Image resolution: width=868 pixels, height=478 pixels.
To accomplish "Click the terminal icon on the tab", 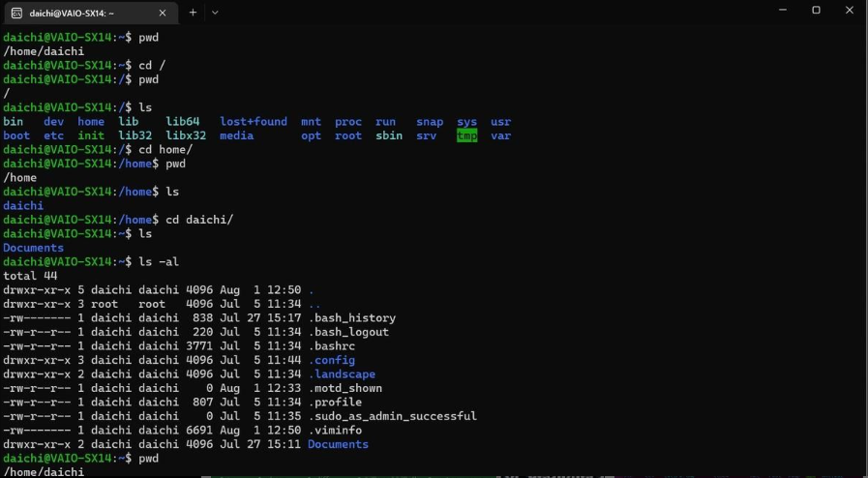I will point(16,13).
